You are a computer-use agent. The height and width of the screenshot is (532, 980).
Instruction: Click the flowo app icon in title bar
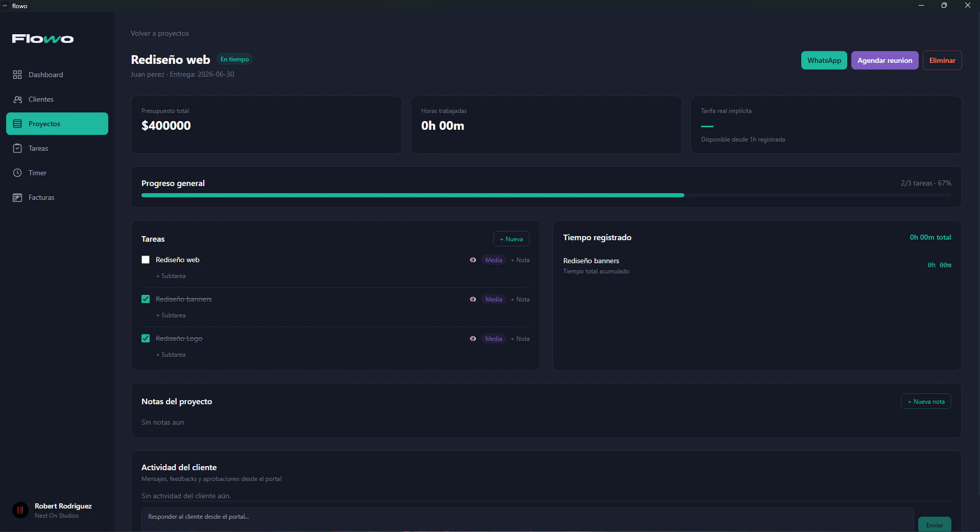(5, 6)
